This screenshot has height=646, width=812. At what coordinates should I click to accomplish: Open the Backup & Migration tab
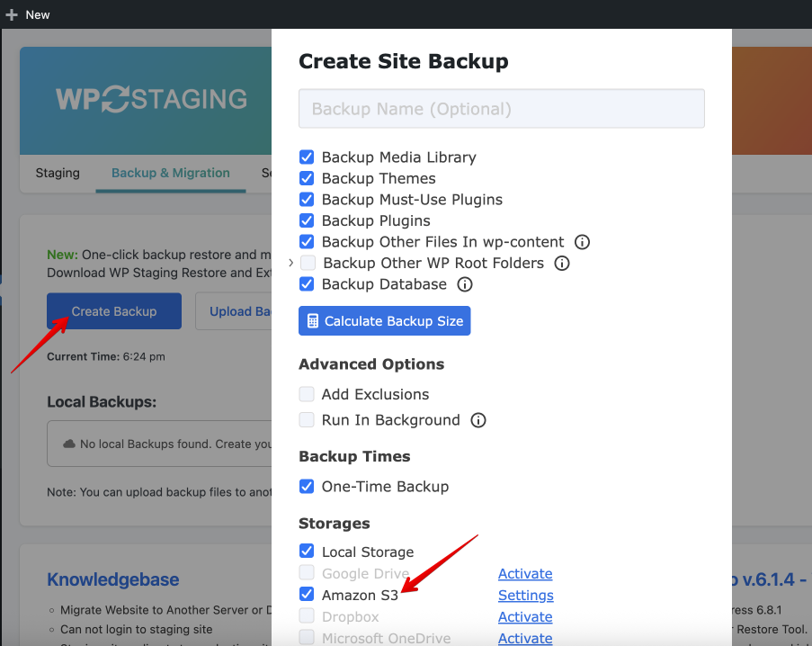click(170, 173)
